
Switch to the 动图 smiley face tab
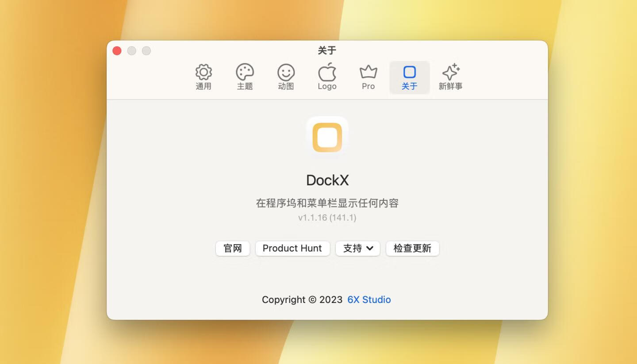click(x=286, y=77)
